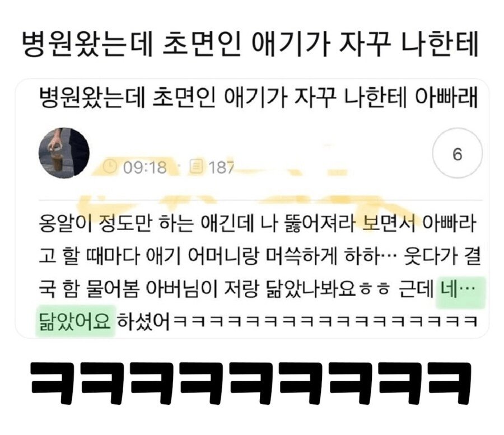The image size is (504, 435).
Task: Open the author's round profile picture
Action: tap(64, 153)
